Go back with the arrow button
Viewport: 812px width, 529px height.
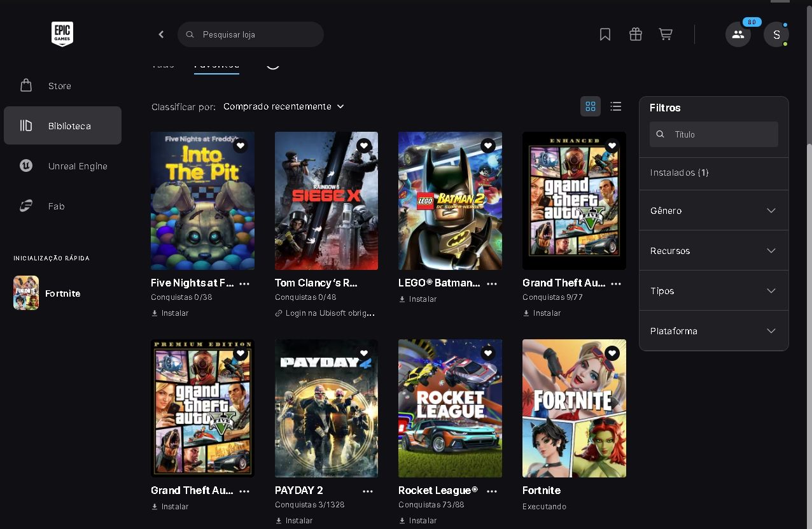161,34
